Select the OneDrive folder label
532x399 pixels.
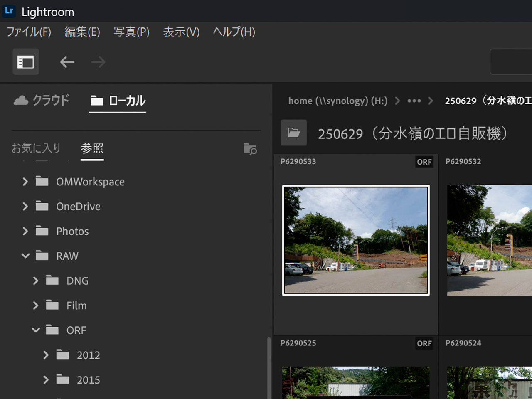(78, 207)
